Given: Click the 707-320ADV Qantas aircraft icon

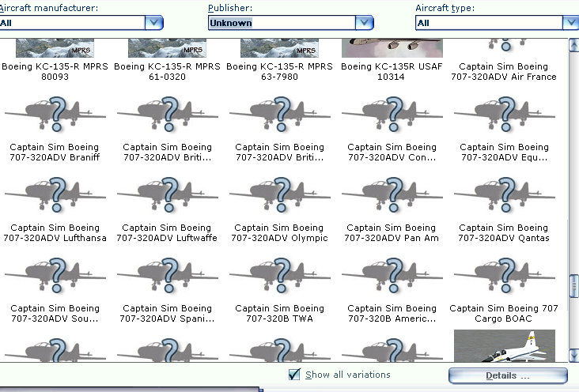Looking at the screenshot, I should [x=504, y=193].
